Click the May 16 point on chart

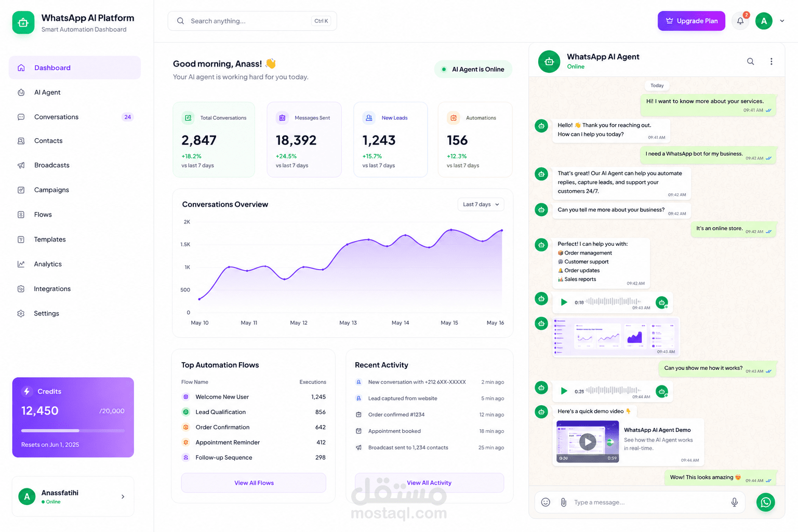click(502, 230)
